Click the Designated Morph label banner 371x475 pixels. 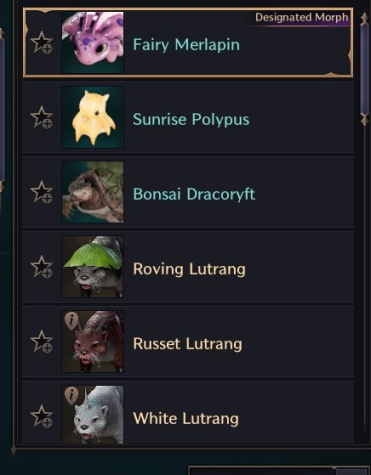302,17
